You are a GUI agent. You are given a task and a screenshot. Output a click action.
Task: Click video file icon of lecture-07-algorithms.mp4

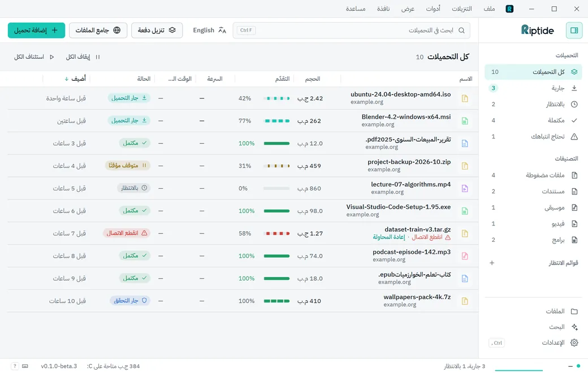point(465,189)
